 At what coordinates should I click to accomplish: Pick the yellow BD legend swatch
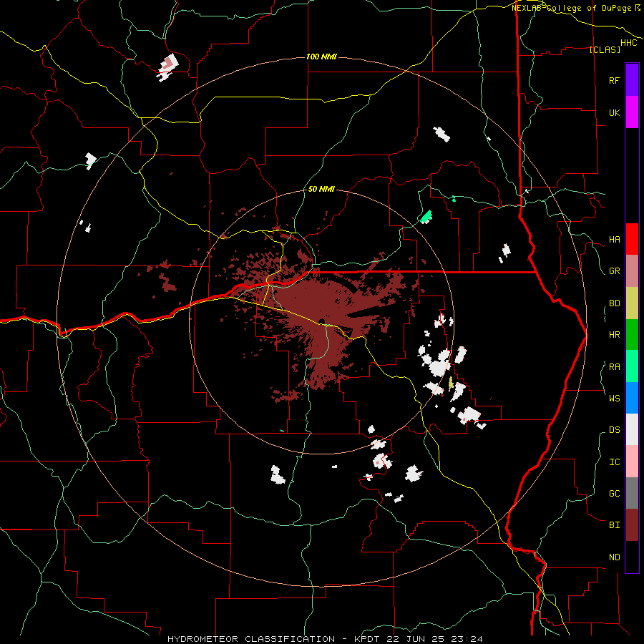click(x=632, y=303)
